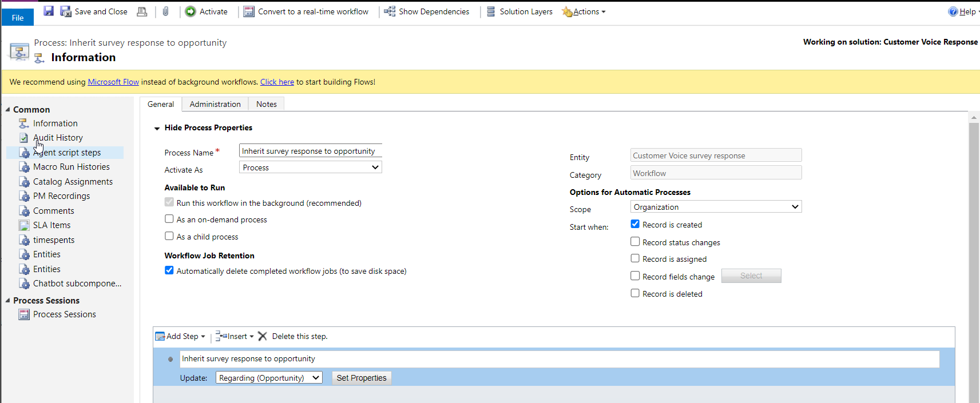Uncheck Record is created
This screenshot has height=403, width=980.
pos(635,224)
